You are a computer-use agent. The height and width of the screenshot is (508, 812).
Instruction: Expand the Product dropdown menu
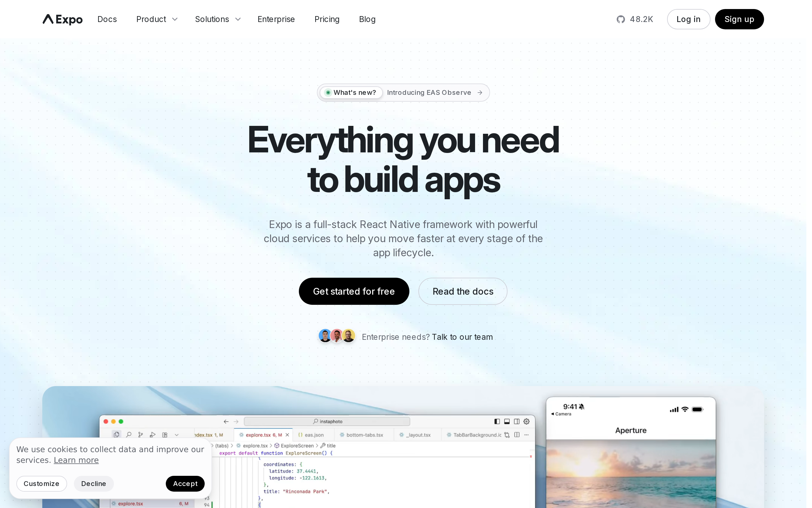pos(157,19)
